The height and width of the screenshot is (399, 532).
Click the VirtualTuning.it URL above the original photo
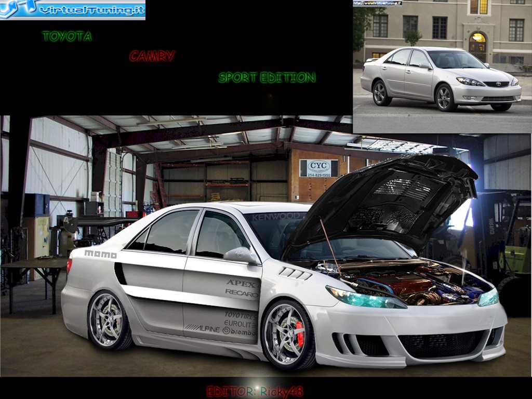click(x=377, y=3)
